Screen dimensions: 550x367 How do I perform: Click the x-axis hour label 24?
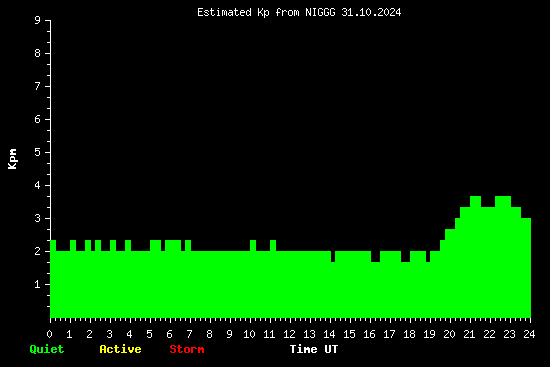click(529, 334)
